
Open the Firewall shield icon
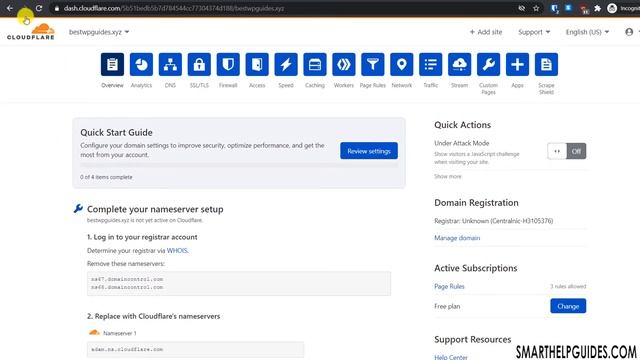click(228, 64)
